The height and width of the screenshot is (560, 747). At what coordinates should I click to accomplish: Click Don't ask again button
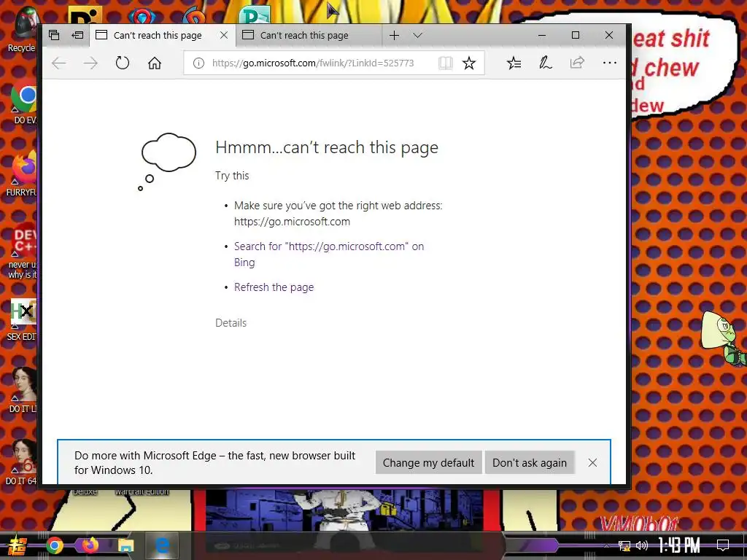pyautogui.click(x=530, y=463)
